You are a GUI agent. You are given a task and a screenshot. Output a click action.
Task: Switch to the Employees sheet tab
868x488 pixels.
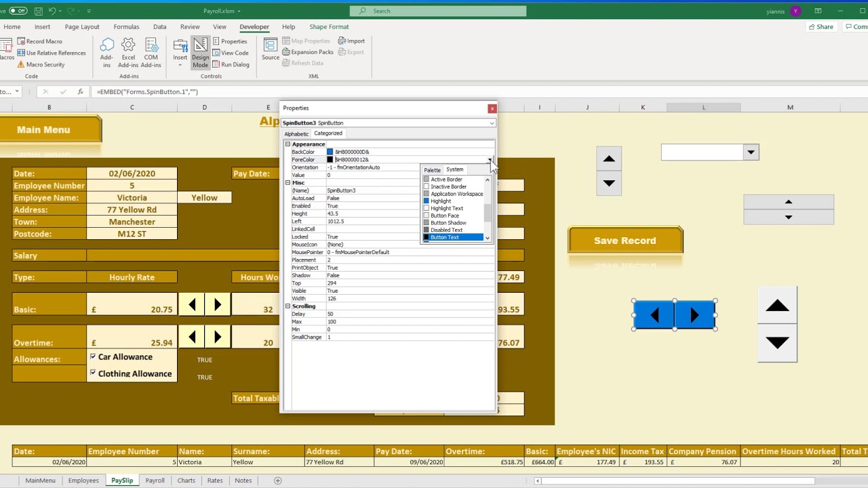[x=83, y=481]
